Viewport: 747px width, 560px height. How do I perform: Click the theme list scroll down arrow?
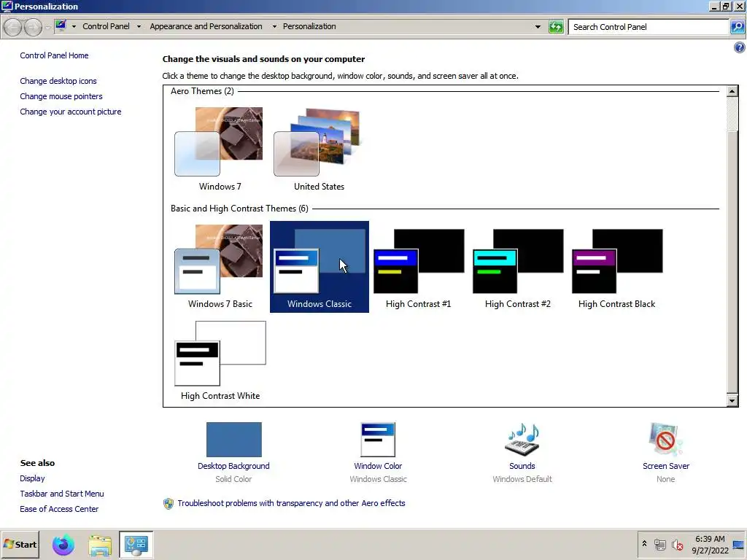click(732, 400)
